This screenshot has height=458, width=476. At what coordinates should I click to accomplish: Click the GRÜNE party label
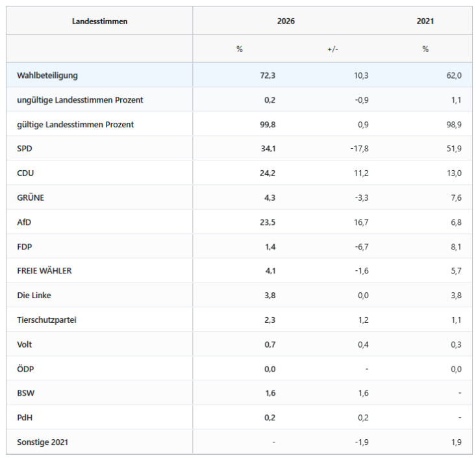coord(31,197)
